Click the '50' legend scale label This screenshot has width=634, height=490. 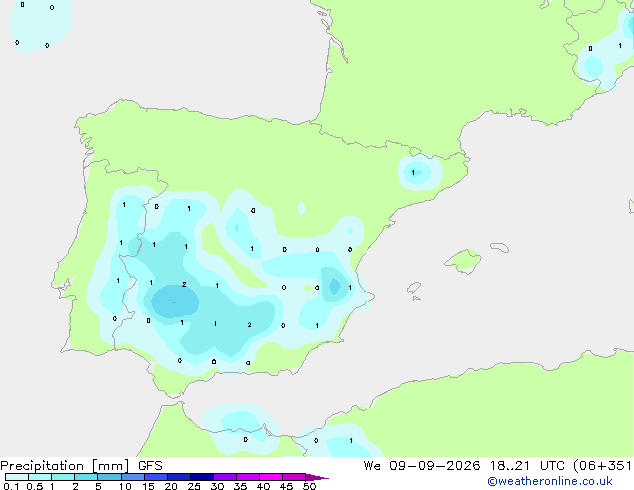(309, 486)
